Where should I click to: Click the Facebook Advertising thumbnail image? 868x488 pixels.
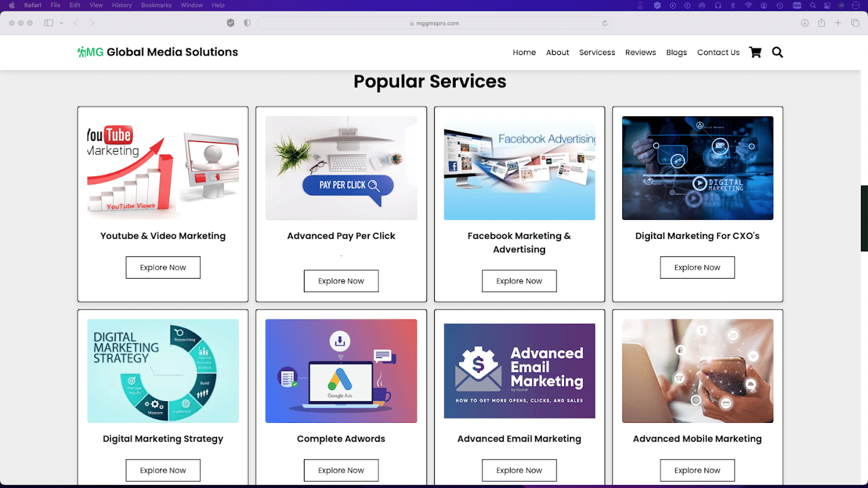[x=519, y=168]
